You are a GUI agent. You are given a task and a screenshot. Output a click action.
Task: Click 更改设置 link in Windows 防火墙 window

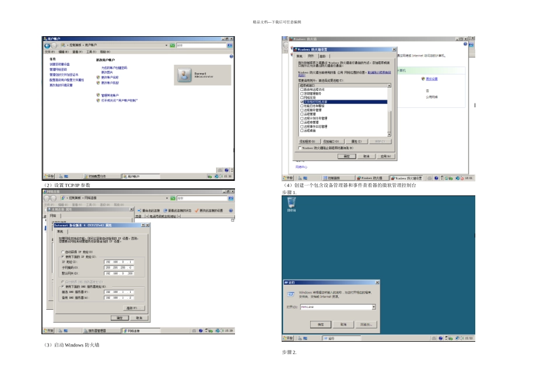[432, 79]
